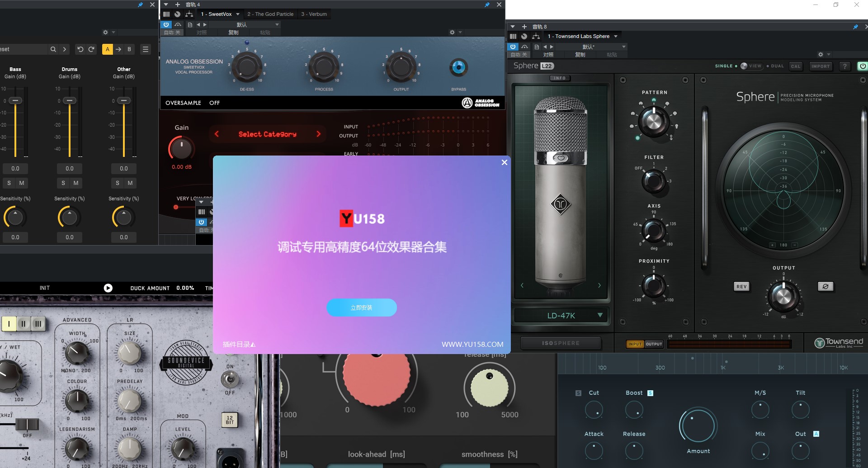Image resolution: width=868 pixels, height=468 pixels.
Task: Click the SweetVox PROCESS knob
Action: click(x=324, y=67)
